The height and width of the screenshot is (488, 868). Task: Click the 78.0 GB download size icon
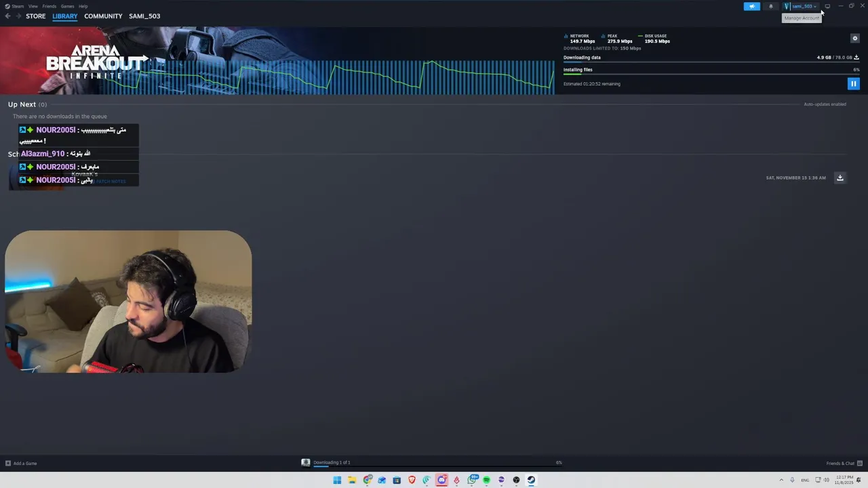(856, 58)
